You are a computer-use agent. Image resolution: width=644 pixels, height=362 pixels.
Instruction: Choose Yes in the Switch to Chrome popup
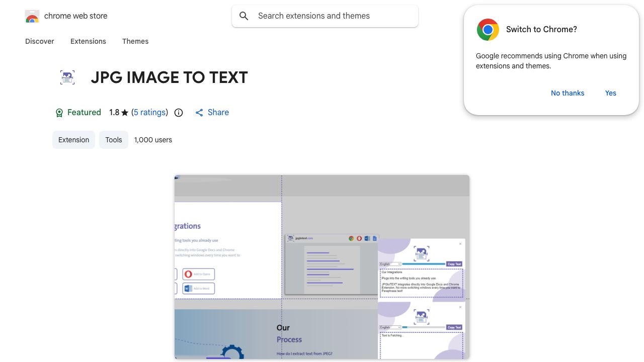point(611,93)
